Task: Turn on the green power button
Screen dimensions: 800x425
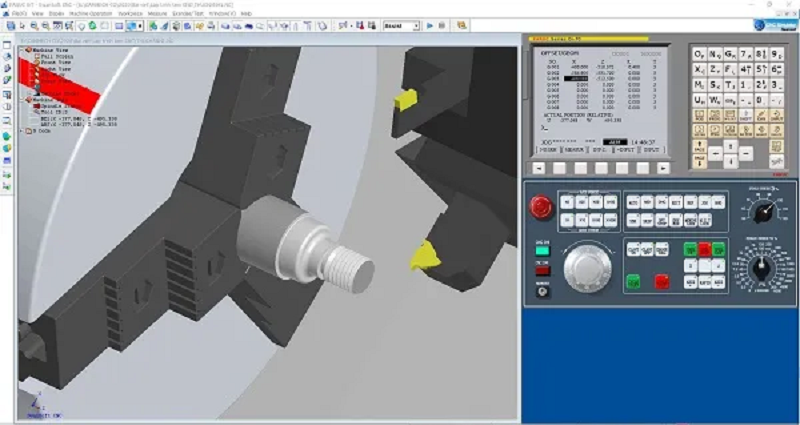Action: pos(542,251)
